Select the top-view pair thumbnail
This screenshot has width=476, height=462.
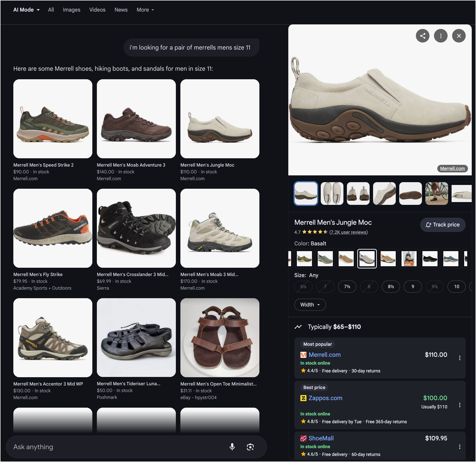[x=332, y=194]
